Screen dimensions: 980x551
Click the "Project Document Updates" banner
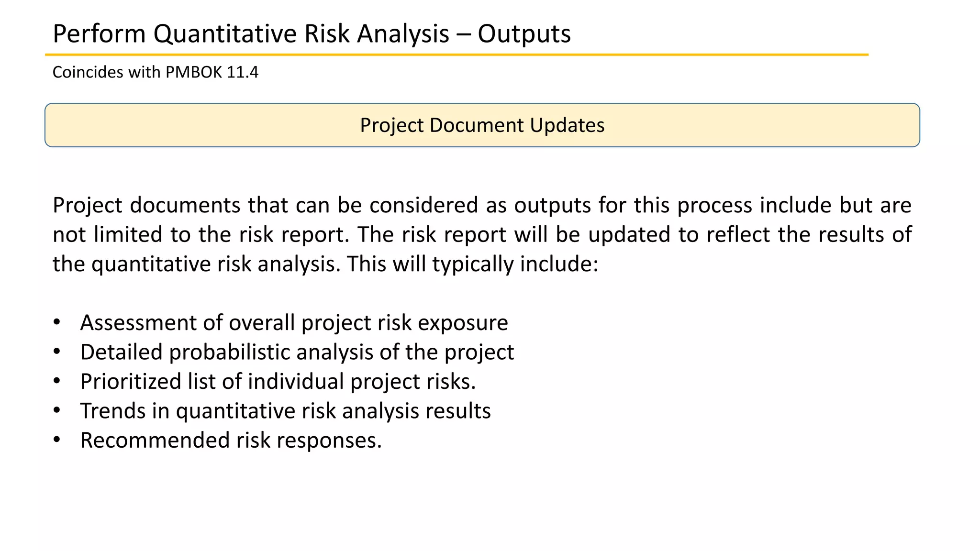click(x=482, y=125)
